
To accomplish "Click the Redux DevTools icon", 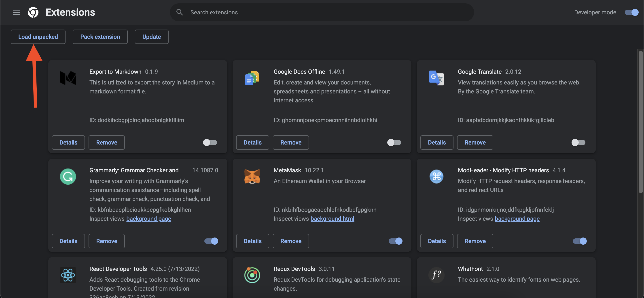I will pos(252,275).
